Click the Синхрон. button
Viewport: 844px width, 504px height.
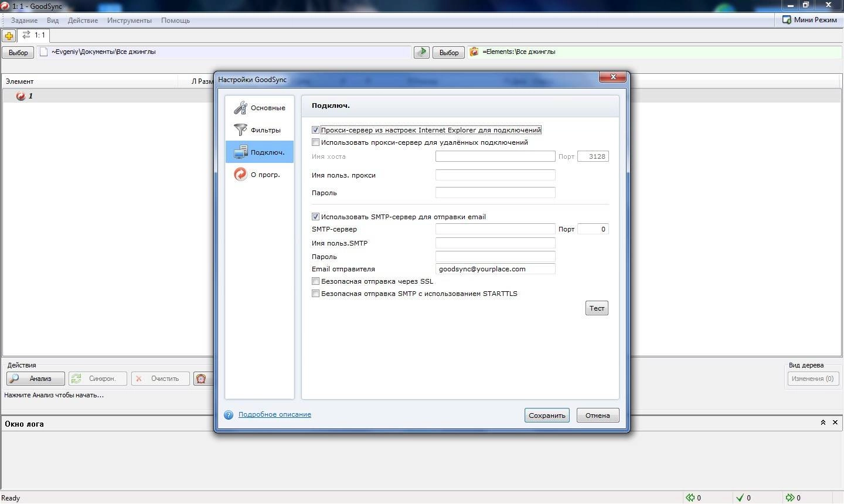tap(98, 379)
